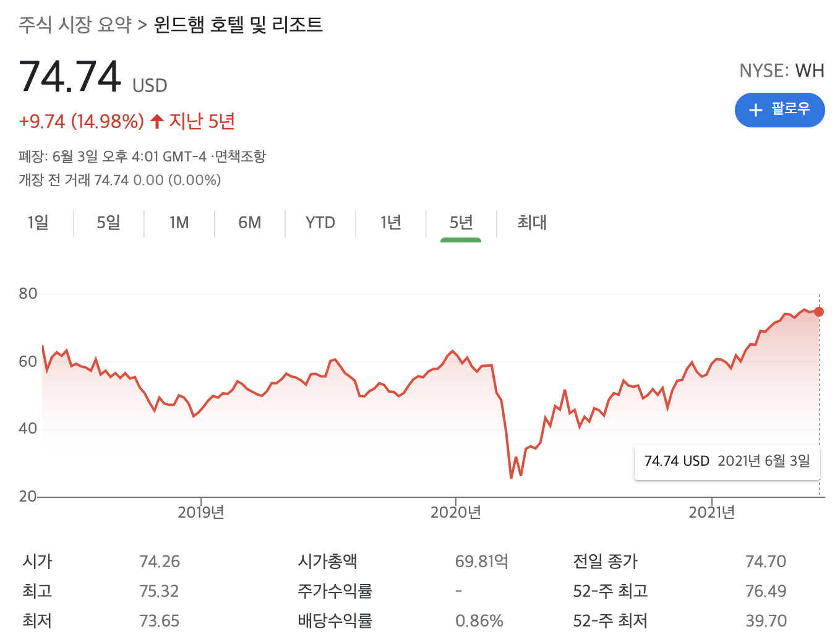Click the 팔로우 follow button
Viewport: 840px width, 642px height.
tap(779, 110)
